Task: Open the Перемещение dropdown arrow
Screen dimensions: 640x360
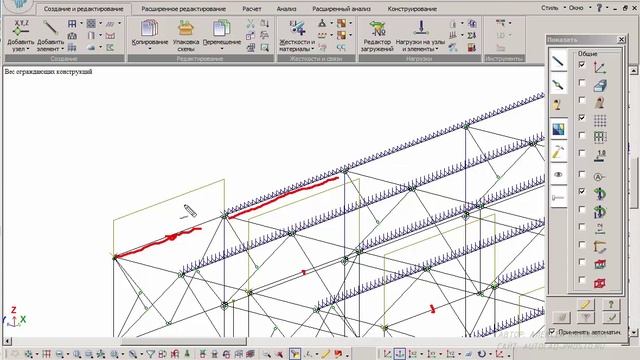Action: [222, 49]
